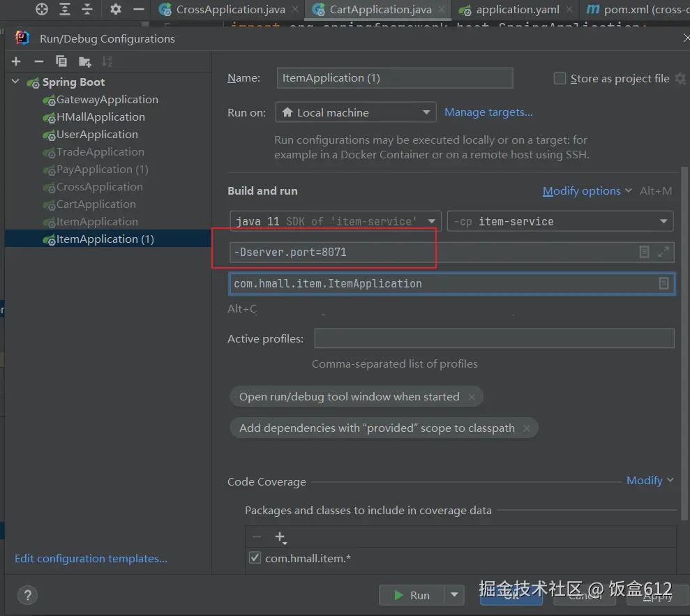Click the Copy Configuration icon
The height and width of the screenshot is (616, 690).
[x=61, y=61]
